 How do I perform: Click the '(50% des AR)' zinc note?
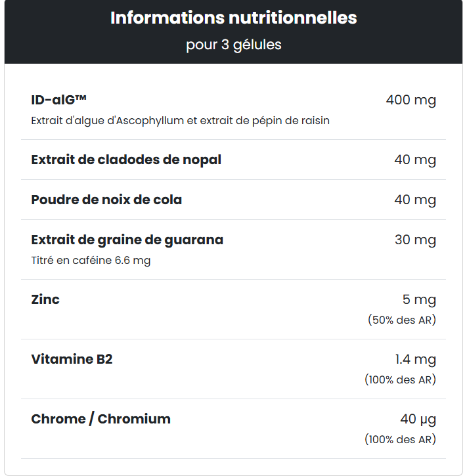tap(402, 320)
